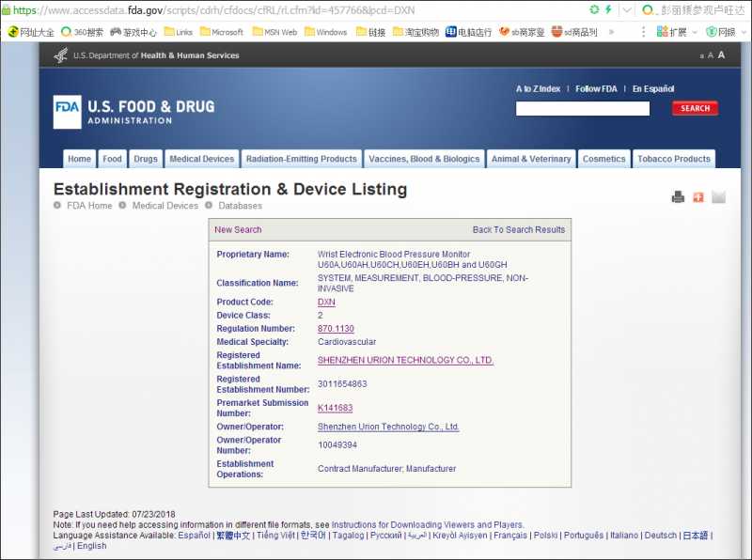Open the Cosmetics tab

pyautogui.click(x=603, y=159)
